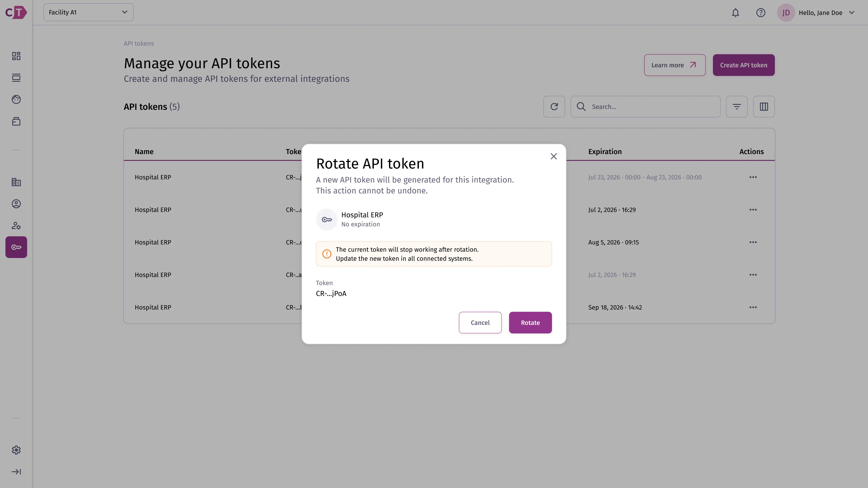Viewport: 868px width, 488px height.
Task: Click the token value CR-...jPoA
Action: pyautogui.click(x=331, y=293)
